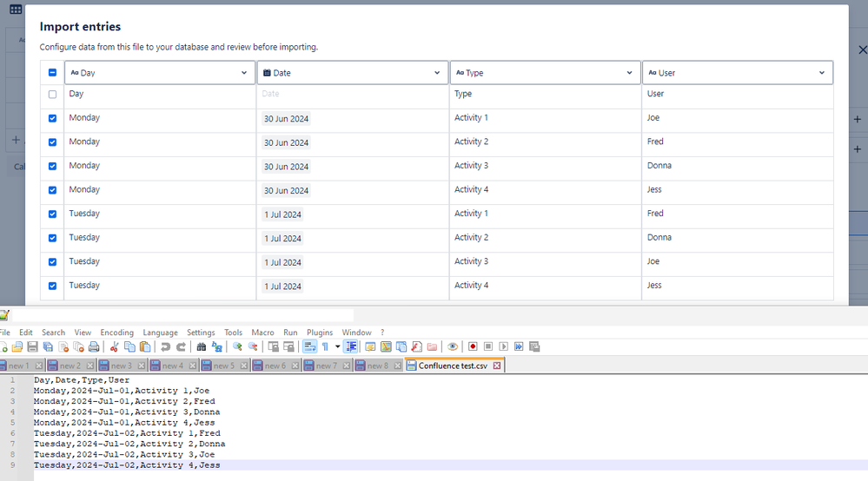Switch to the new 4 tab
The height and width of the screenshot is (481, 868).
click(x=173, y=366)
